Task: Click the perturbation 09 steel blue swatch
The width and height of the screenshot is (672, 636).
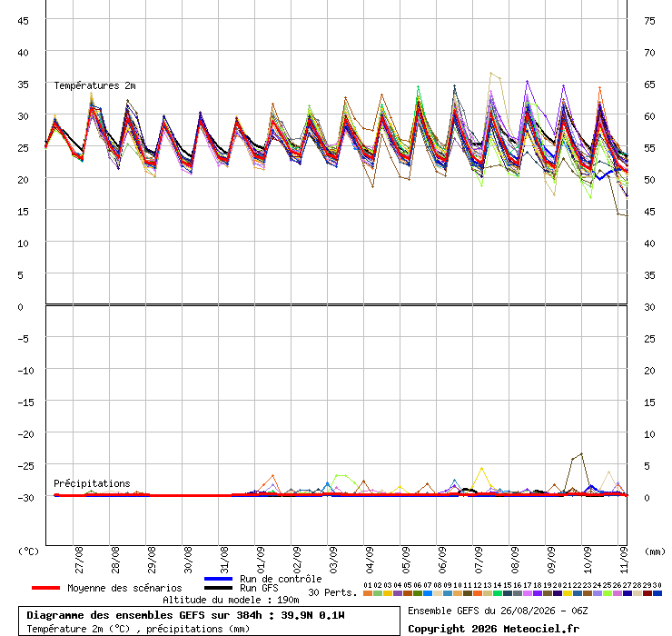Action: (448, 593)
